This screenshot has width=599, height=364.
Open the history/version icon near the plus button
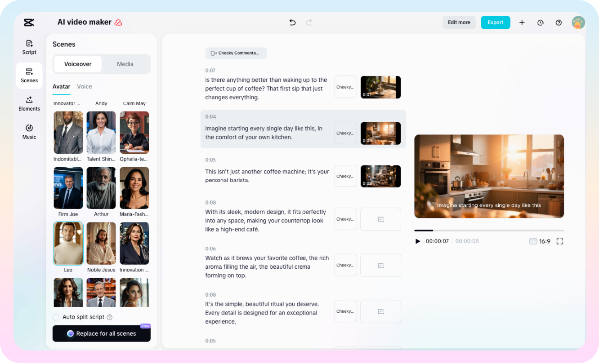[540, 22]
